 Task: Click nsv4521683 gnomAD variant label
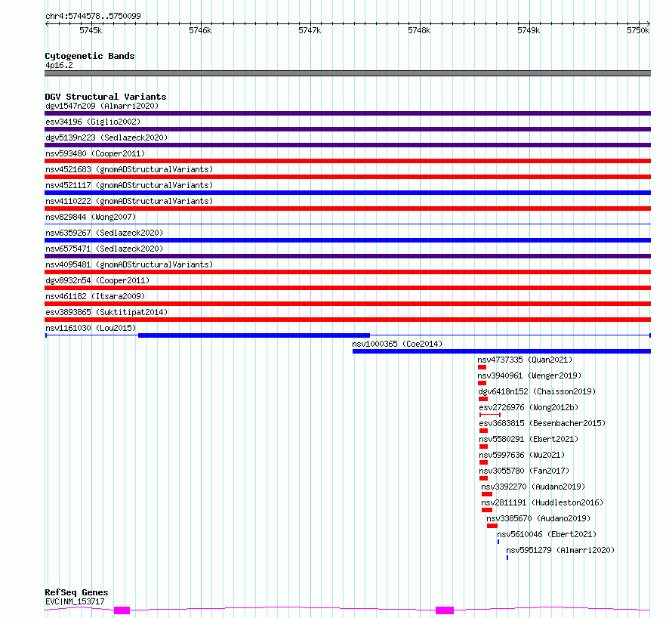(129, 169)
